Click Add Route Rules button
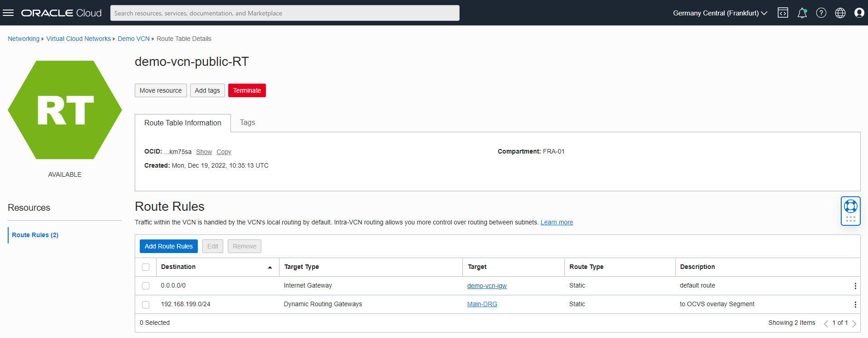868x338 pixels. (169, 246)
